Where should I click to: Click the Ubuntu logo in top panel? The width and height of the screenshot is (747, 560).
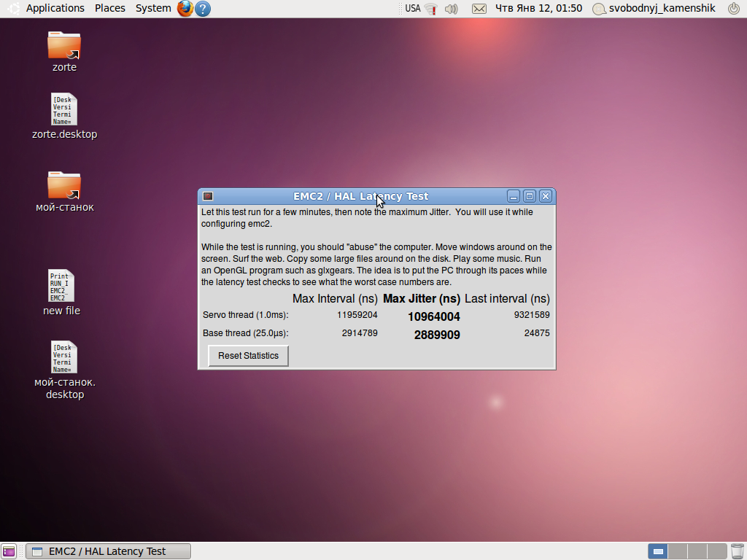point(13,8)
